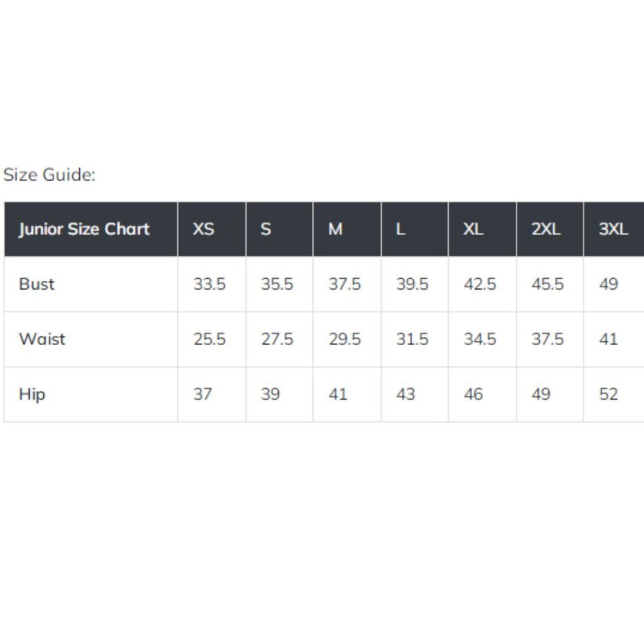The image size is (644, 644).
Task: Click the XL hip value 46
Action: click(x=473, y=394)
